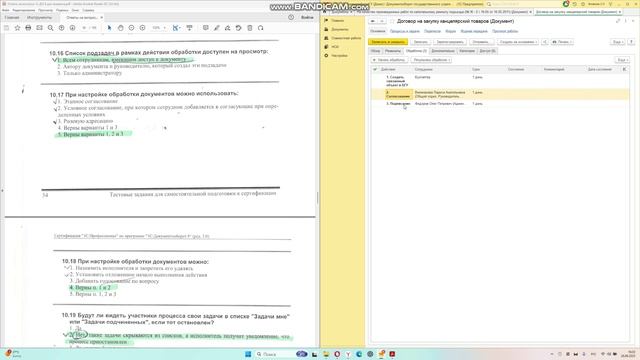Select the 2. Согласование row in the table
This screenshot has width=640, height=360.
tap(499, 94)
